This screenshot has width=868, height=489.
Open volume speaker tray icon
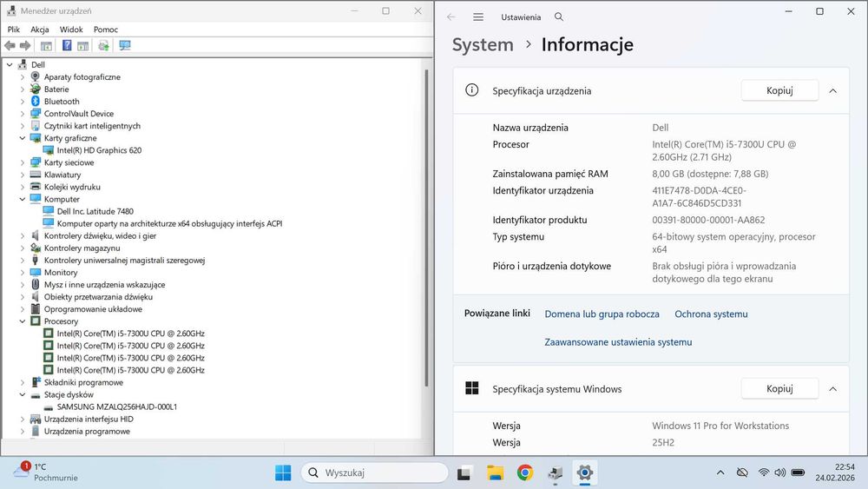780,472
